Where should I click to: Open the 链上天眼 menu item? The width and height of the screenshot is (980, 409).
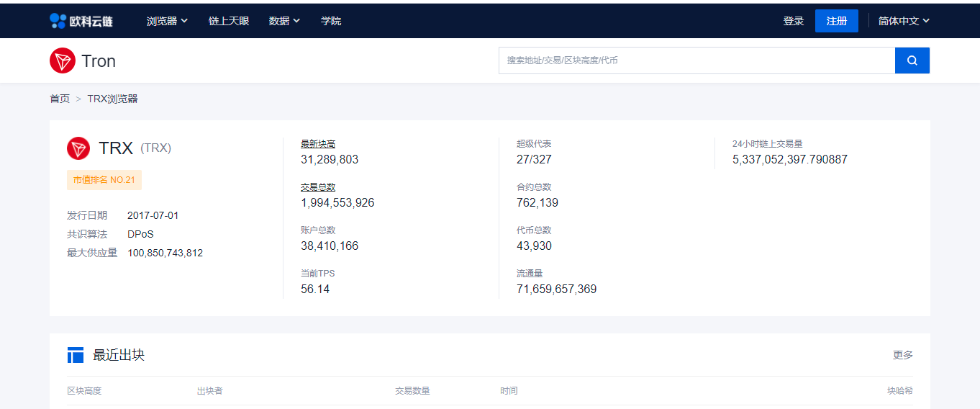[x=229, y=21]
